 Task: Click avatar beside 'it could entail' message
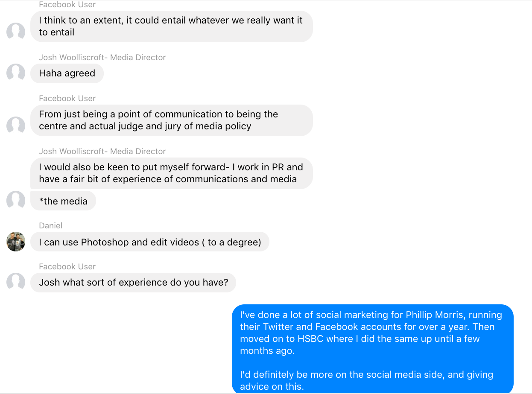(16, 32)
